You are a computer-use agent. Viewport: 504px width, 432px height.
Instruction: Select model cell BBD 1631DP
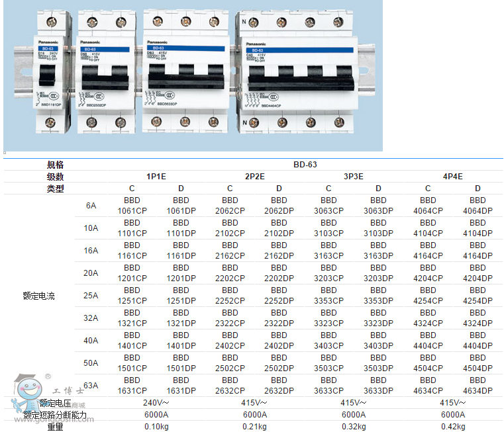[x=181, y=386]
